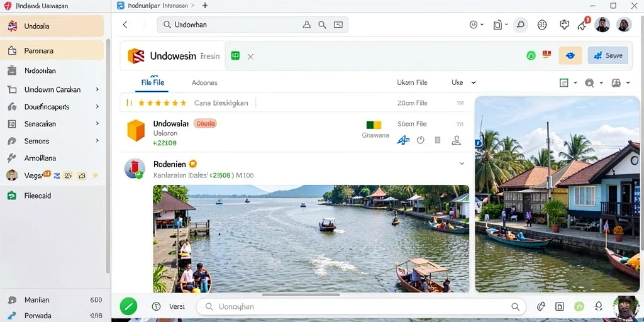
Task: Click the globe icon in top toolbar
Action: (542, 25)
